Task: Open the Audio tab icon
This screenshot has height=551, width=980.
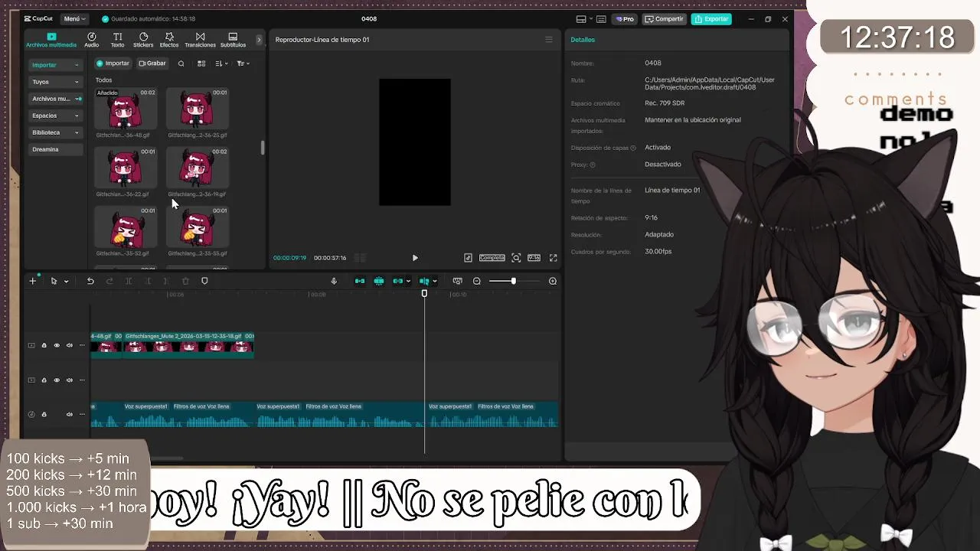Action: (x=92, y=40)
